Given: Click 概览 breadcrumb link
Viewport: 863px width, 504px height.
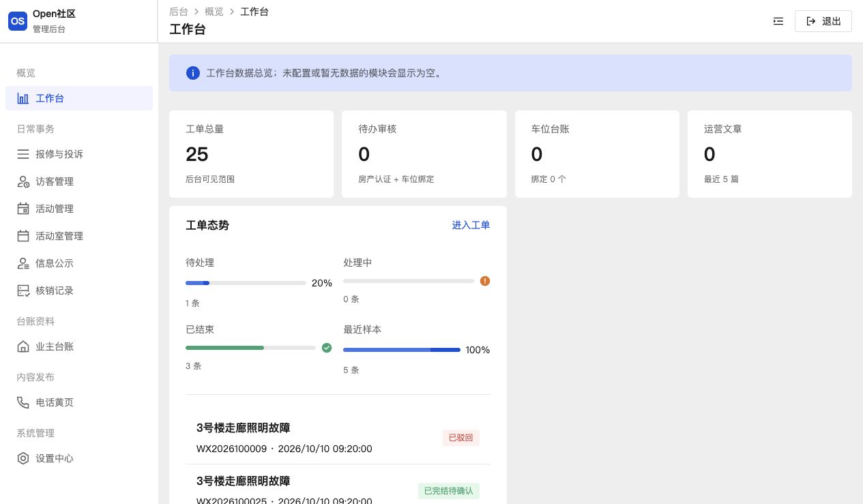Looking at the screenshot, I should pyautogui.click(x=214, y=12).
